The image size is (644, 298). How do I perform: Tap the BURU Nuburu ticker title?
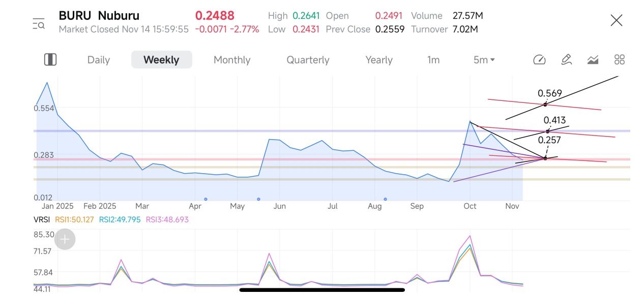click(99, 16)
